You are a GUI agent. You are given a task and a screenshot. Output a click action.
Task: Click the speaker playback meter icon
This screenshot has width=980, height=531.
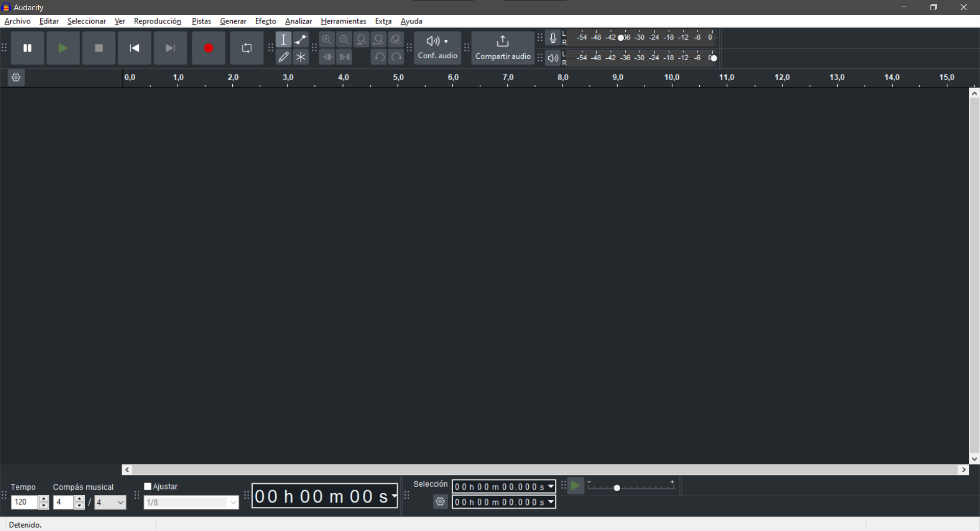553,58
